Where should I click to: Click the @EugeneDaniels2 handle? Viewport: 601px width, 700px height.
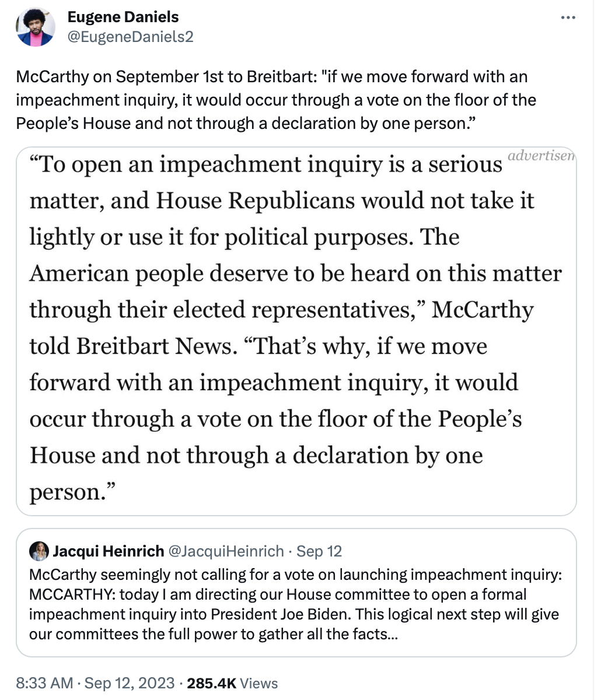pyautogui.click(x=130, y=37)
